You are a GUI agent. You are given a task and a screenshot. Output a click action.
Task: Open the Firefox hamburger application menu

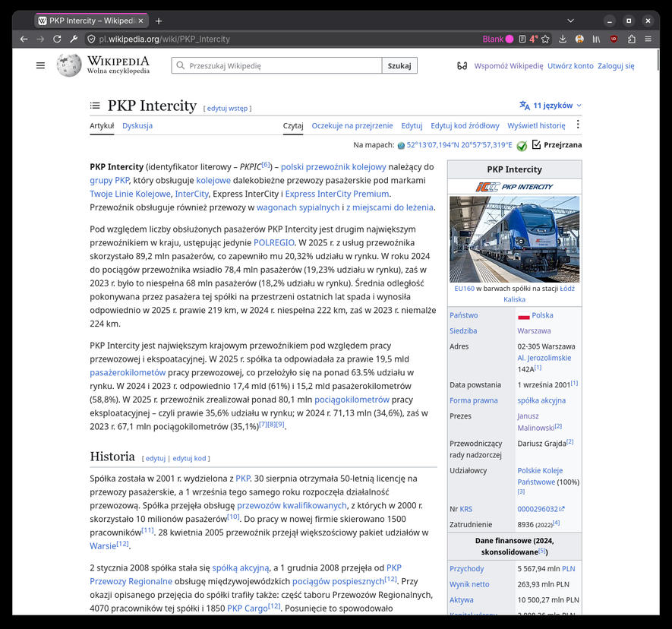[x=648, y=39]
